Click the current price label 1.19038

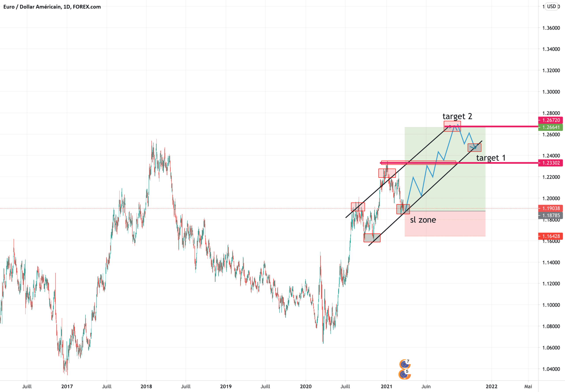(x=550, y=208)
